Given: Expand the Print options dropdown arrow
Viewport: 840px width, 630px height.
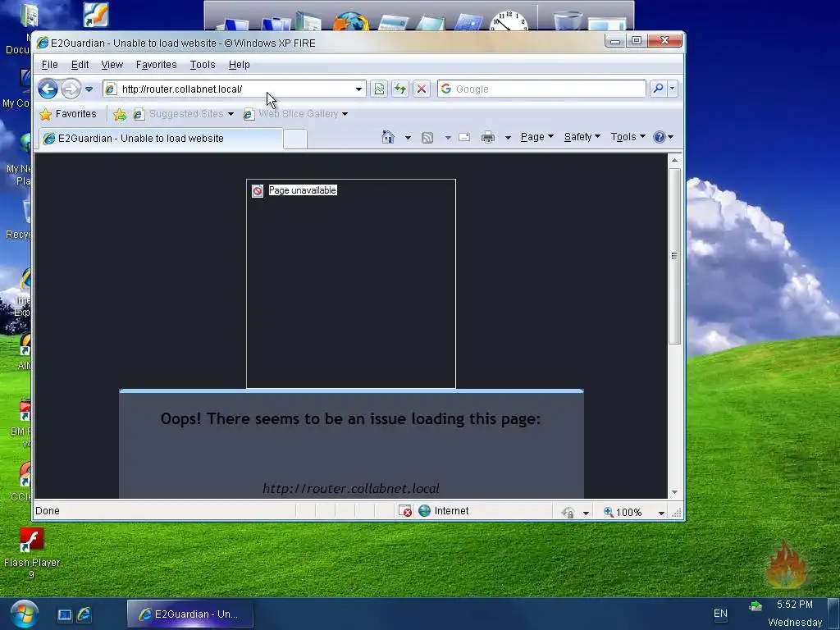Looking at the screenshot, I should click(x=508, y=138).
